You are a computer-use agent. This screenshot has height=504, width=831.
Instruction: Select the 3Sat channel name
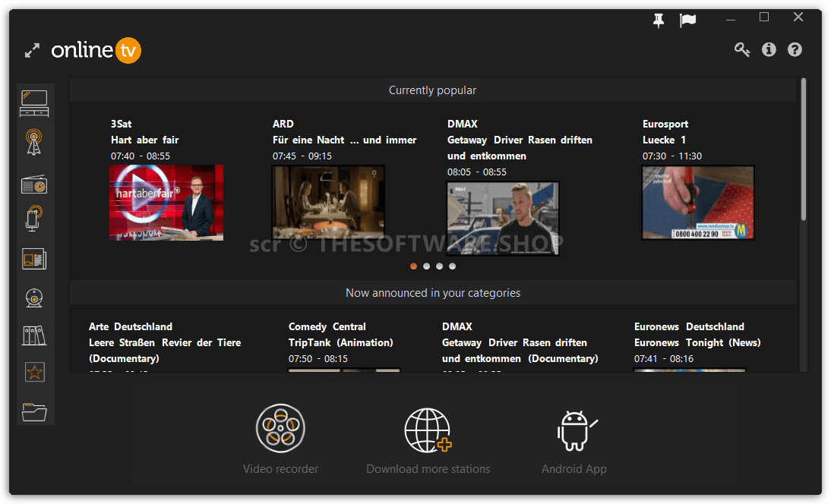click(121, 124)
